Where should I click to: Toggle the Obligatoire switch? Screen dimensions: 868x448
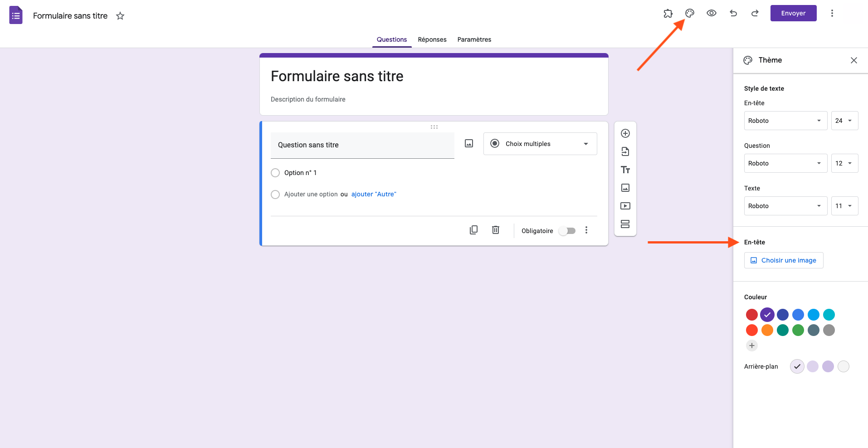[x=567, y=231]
